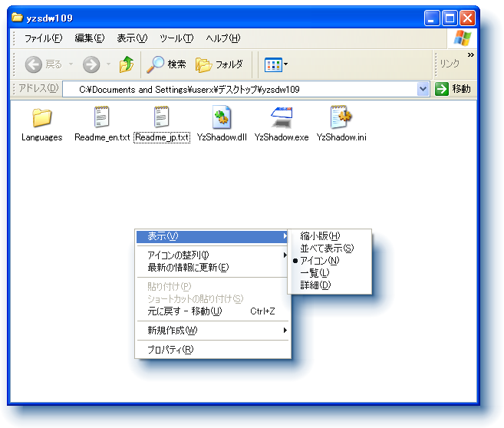Open the 編集(E) menu
The image size is (504, 428).
(89, 38)
